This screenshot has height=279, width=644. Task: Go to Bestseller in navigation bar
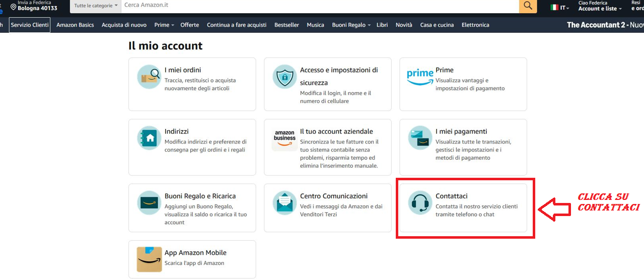coord(287,25)
